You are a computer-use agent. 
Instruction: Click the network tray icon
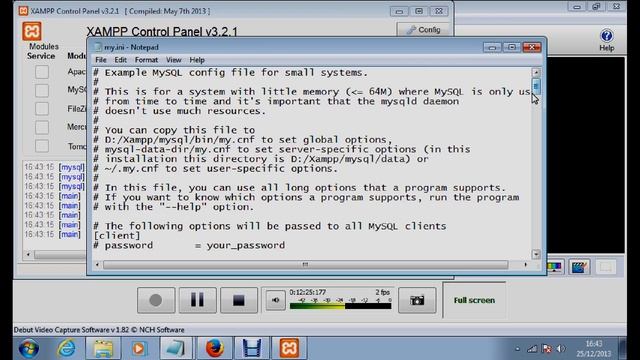[532, 349]
